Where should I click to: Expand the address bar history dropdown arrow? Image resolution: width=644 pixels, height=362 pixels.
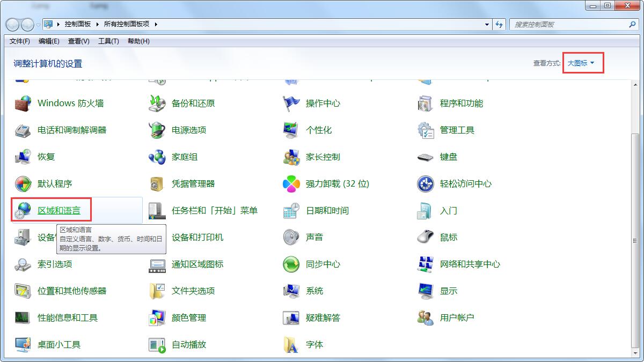click(x=487, y=25)
